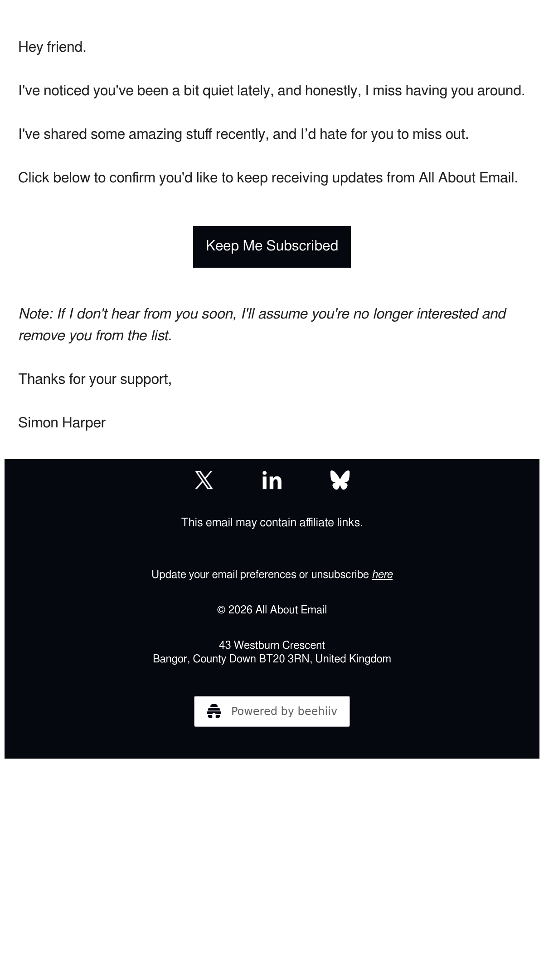
Task: Click the '43 Westburn Crescent' address line
Action: pyautogui.click(x=272, y=645)
